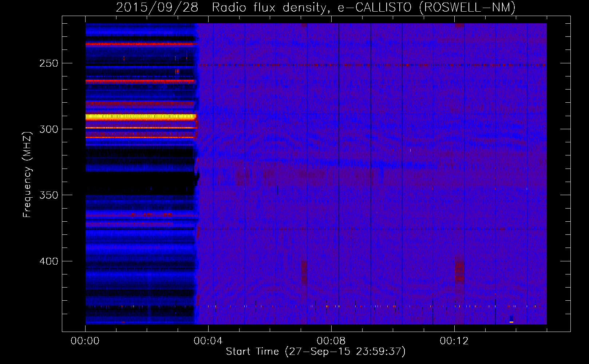The image size is (589, 364).
Task: Click the 00:00 time tick label
Action: coord(85,341)
